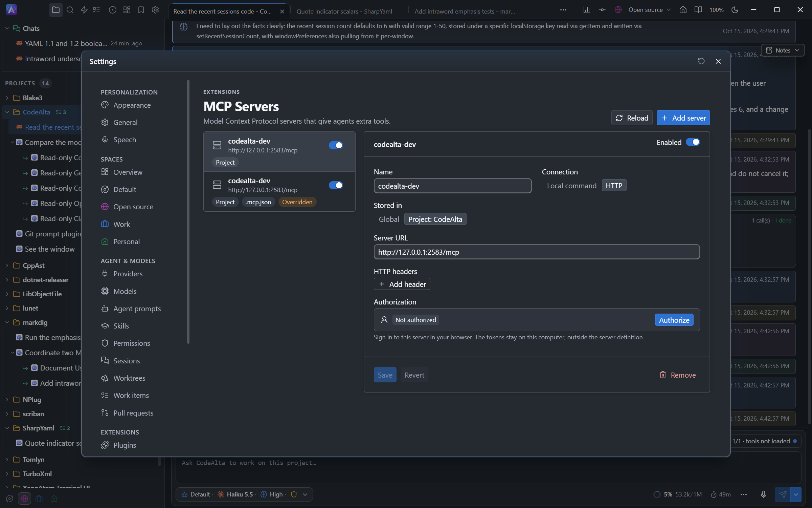This screenshot has width=812, height=508.
Task: Open the book docs icon
Action: click(x=698, y=10)
